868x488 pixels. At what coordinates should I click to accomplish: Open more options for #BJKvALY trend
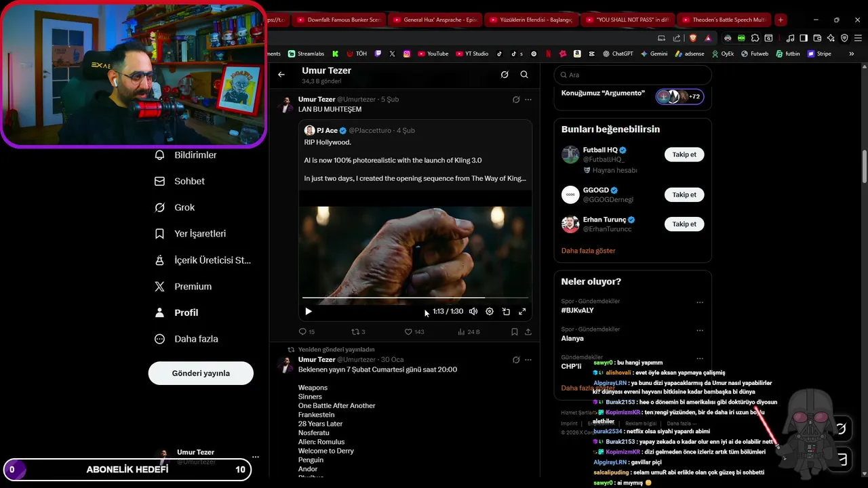700,302
